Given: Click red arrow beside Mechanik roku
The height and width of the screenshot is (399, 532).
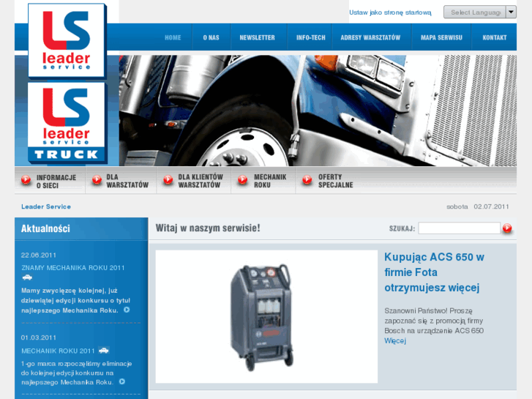Looking at the screenshot, I should 243,180.
